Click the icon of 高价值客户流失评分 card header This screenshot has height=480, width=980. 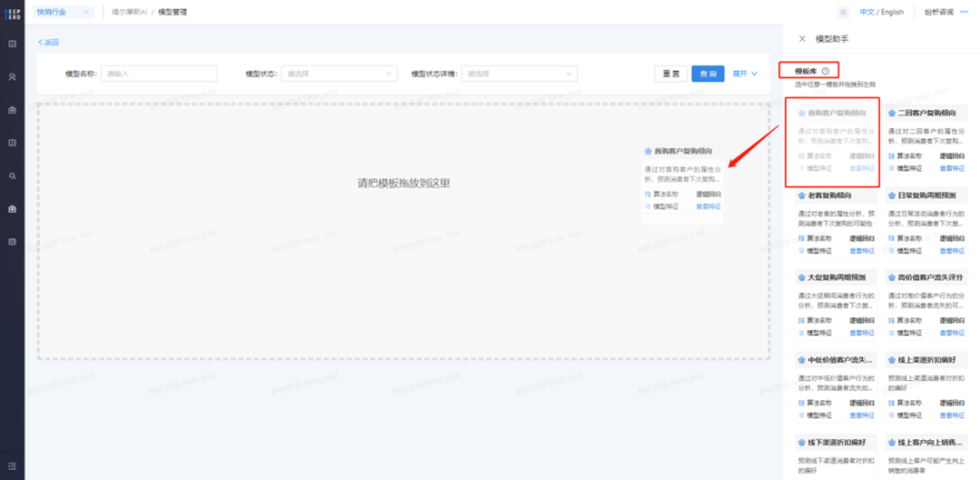(891, 278)
